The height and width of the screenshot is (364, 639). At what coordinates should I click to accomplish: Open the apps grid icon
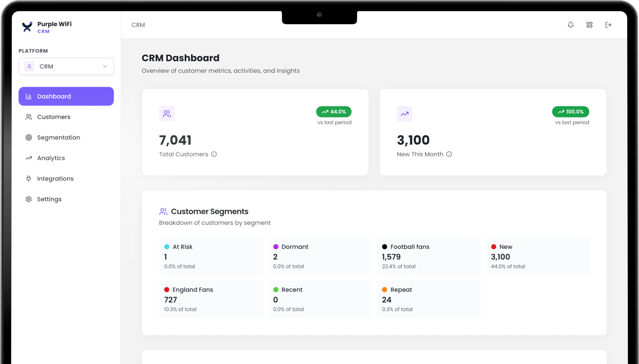click(x=589, y=25)
